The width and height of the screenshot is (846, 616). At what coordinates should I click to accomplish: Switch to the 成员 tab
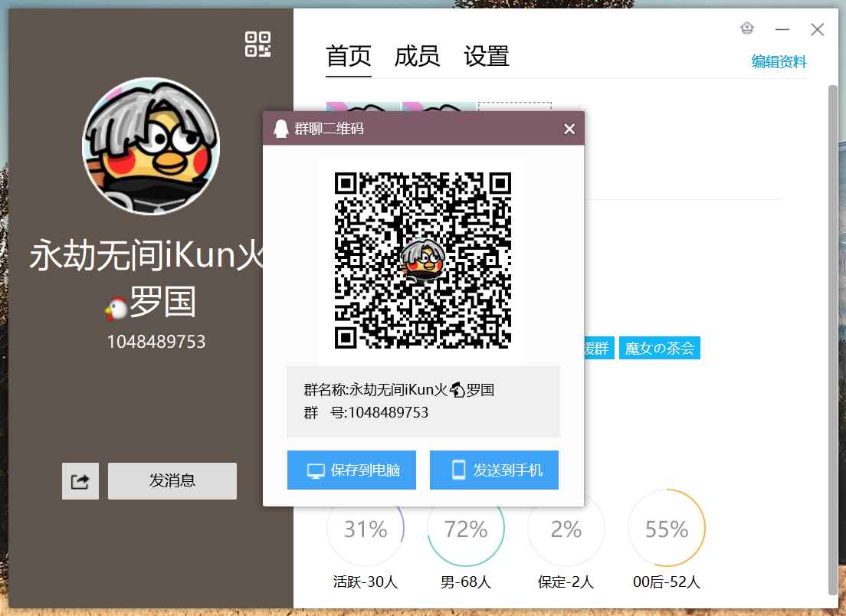[x=417, y=57]
